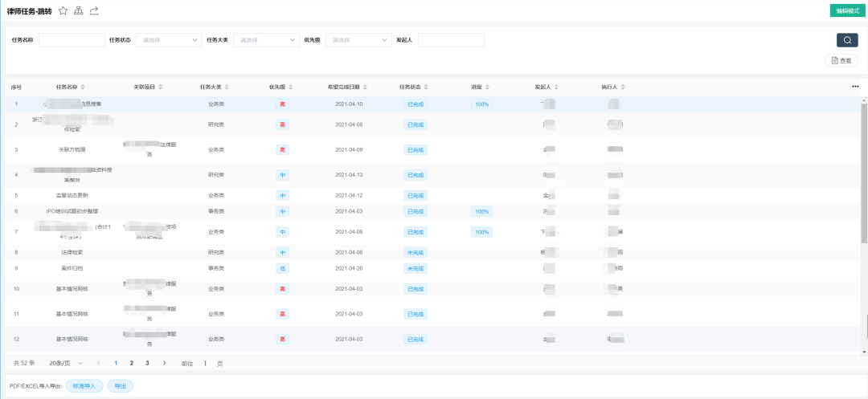Go to the previous page arrow
The width and height of the screenshot is (868, 399).
tap(99, 363)
